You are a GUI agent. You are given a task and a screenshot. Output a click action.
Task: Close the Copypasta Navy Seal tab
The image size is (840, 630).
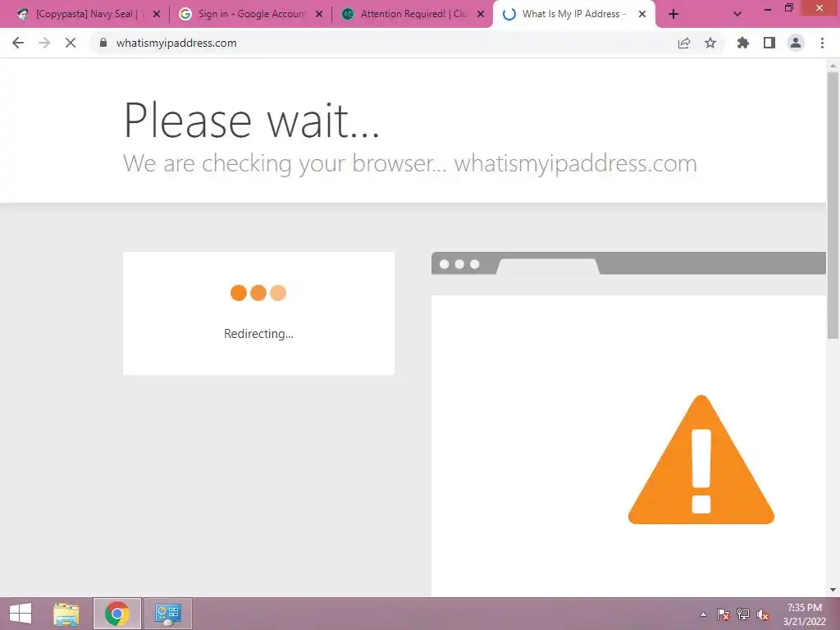pyautogui.click(x=157, y=15)
